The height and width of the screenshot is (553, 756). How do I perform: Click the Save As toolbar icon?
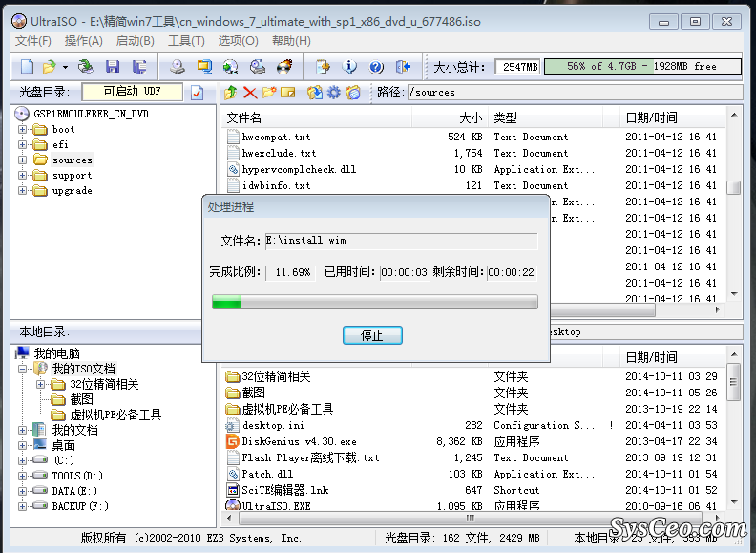(139, 67)
